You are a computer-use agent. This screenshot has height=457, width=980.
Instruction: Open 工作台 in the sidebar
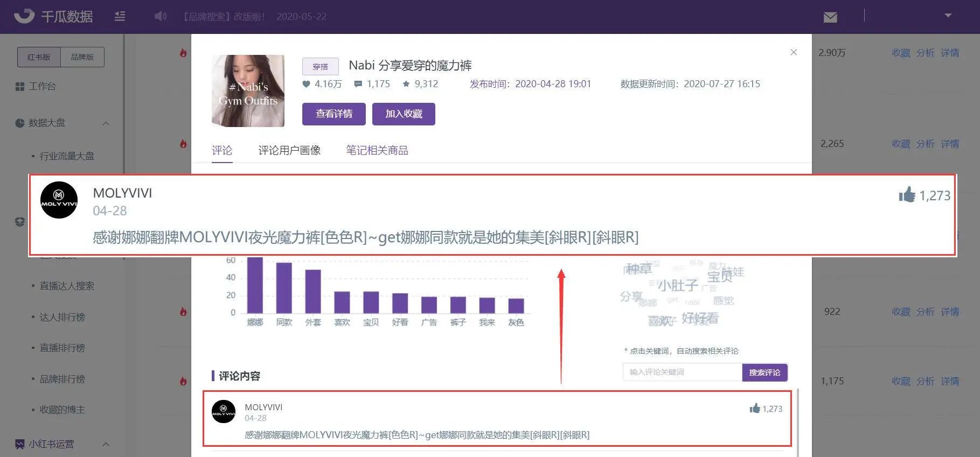(x=36, y=86)
